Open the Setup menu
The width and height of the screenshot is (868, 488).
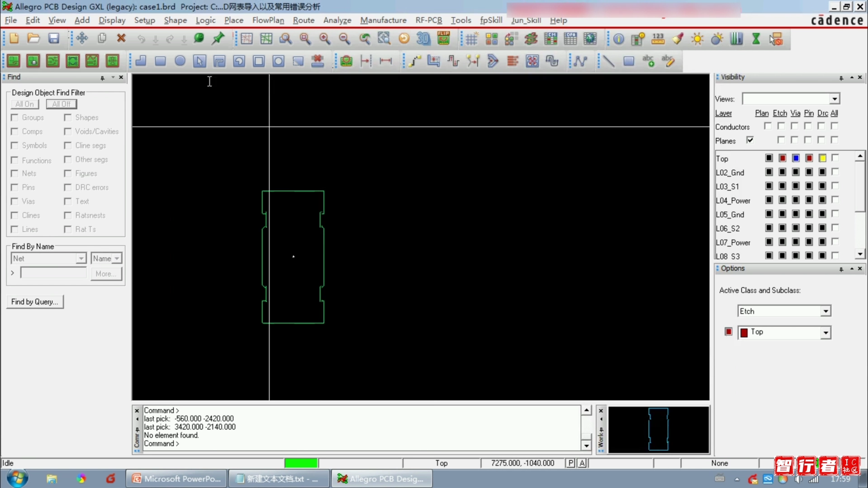point(145,20)
